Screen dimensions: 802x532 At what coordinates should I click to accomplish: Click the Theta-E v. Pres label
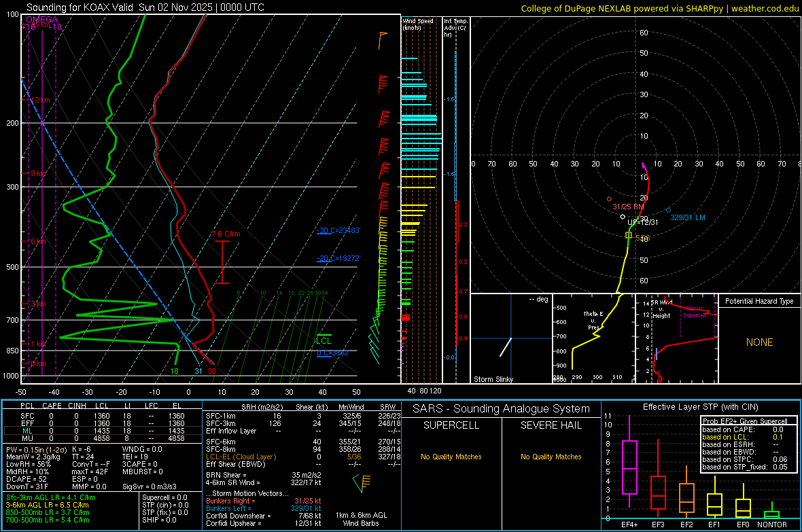coord(593,320)
